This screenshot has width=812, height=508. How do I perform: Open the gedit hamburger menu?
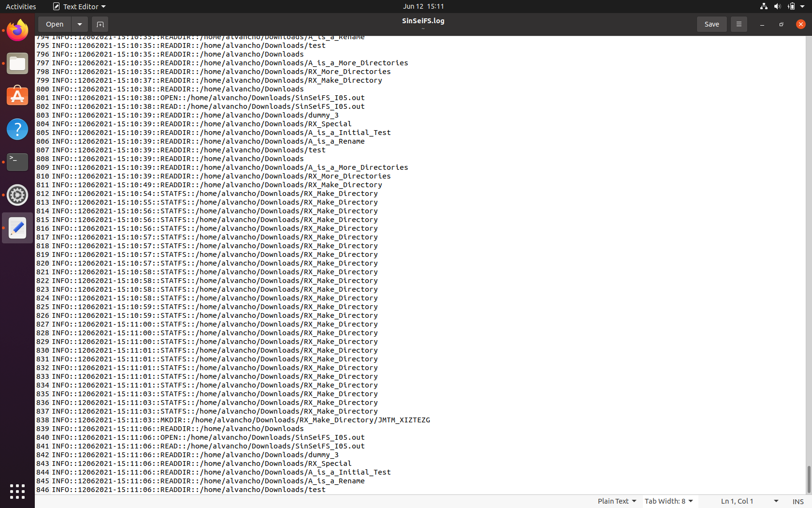coord(739,24)
